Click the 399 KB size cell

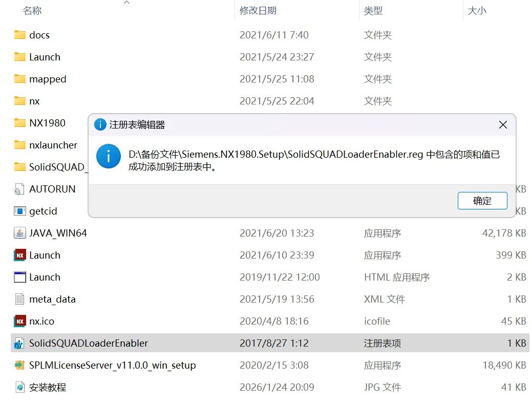click(511, 255)
